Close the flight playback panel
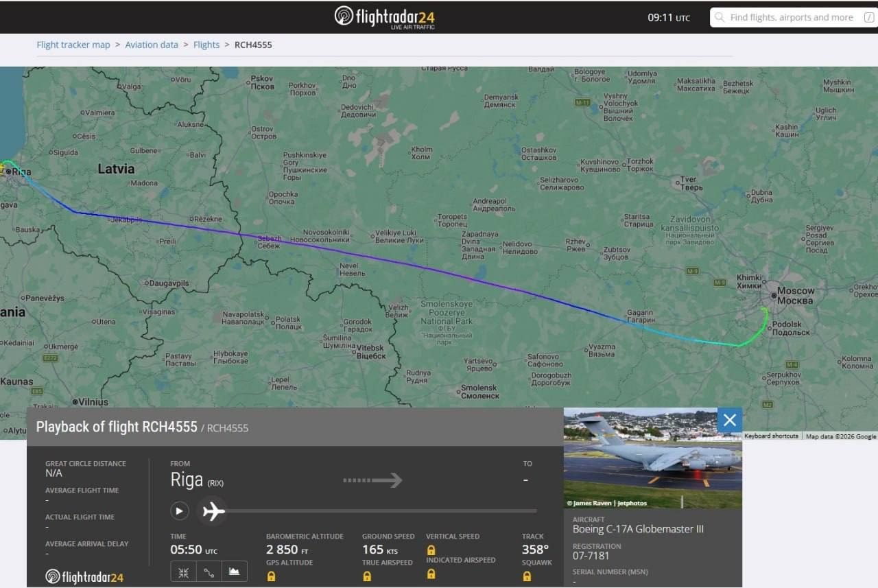 (730, 420)
